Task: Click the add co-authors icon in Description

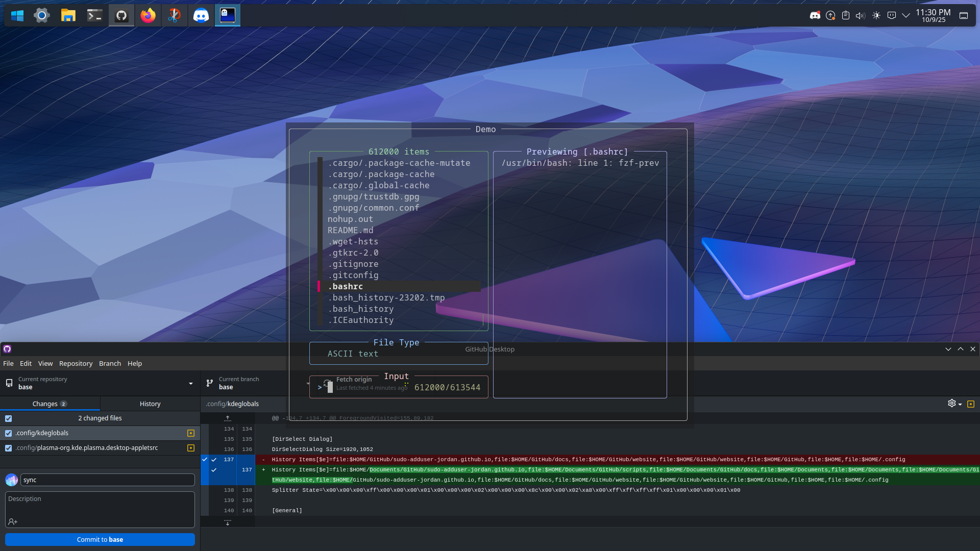Action: [x=13, y=521]
